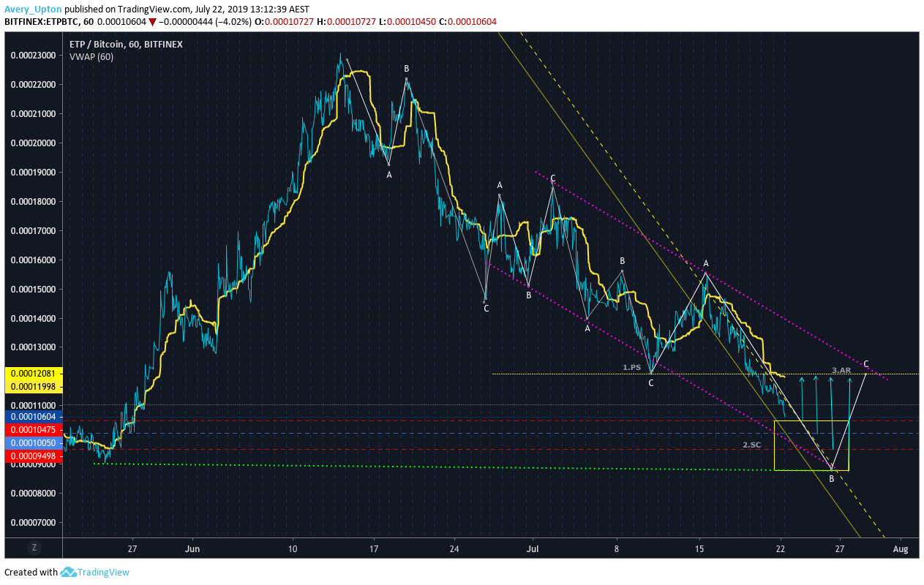
Task: Select the yellow 0.00011998 price label
Action: [34, 386]
